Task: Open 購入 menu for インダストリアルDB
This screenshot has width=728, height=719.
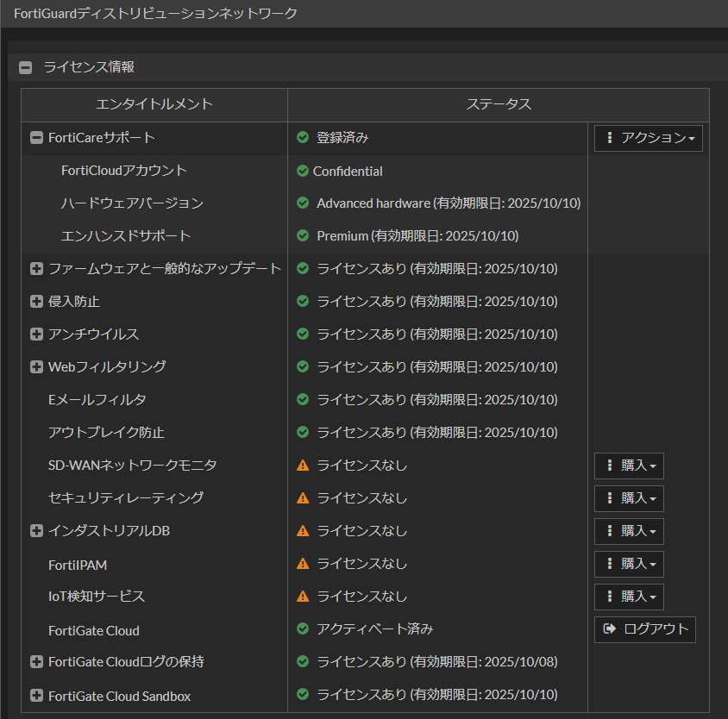Action: click(629, 531)
